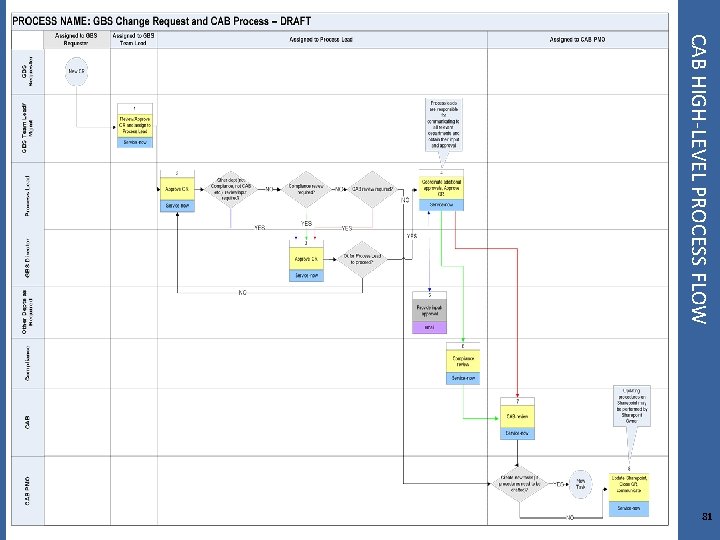Screen dimensions: 720x540
Task: Click the 'Assigned to Process Lead' column header
Action: click(321, 39)
